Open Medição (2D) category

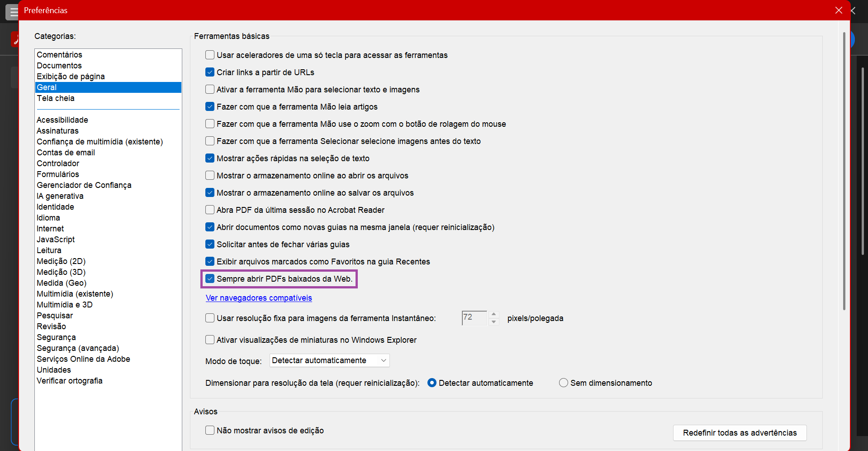point(108,261)
